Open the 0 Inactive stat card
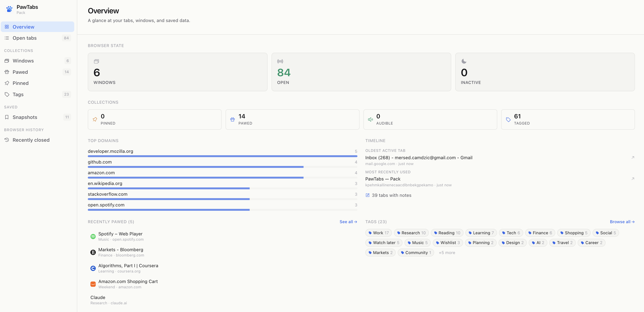 point(545,72)
